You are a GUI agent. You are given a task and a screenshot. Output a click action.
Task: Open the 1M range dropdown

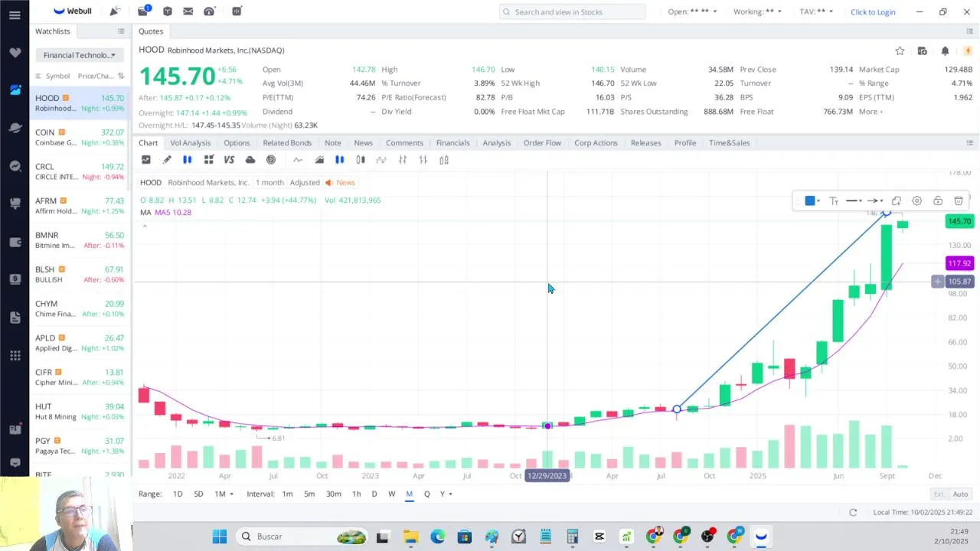[x=224, y=494]
